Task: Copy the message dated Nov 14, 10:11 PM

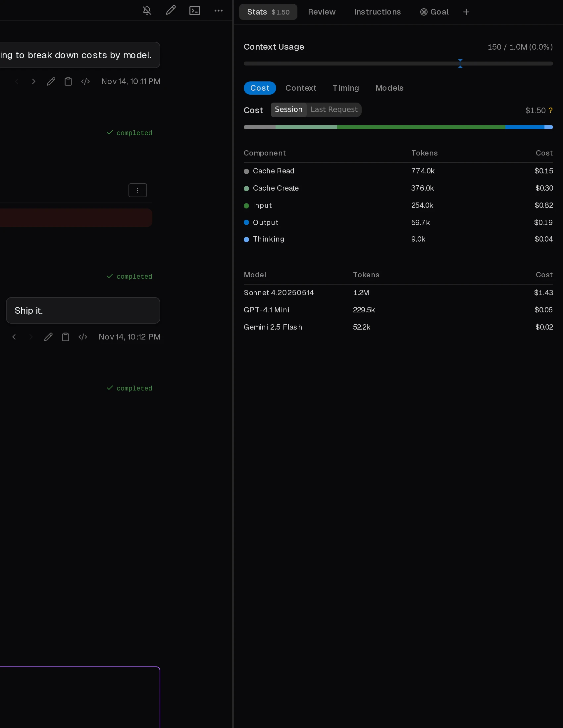Action: pos(68,81)
